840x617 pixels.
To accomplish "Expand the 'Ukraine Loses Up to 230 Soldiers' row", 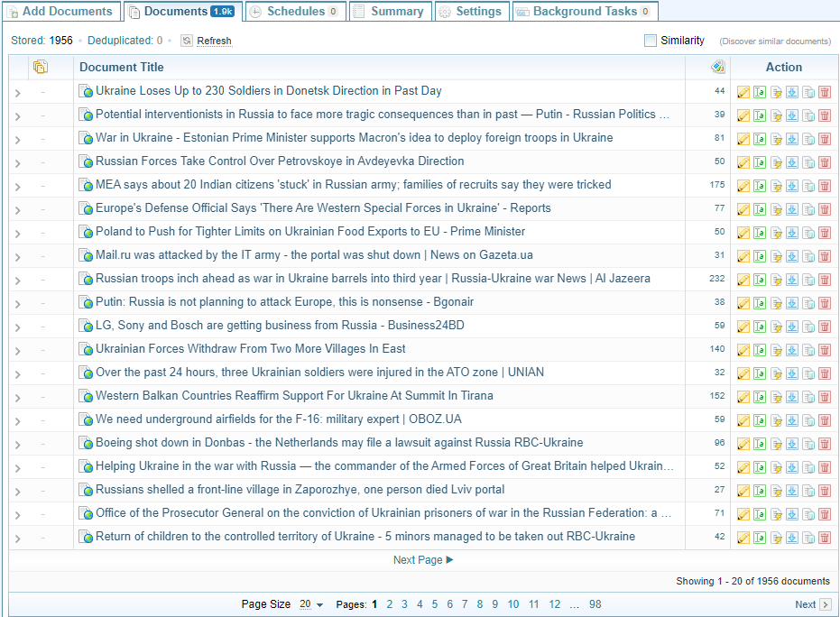I will pos(18,91).
